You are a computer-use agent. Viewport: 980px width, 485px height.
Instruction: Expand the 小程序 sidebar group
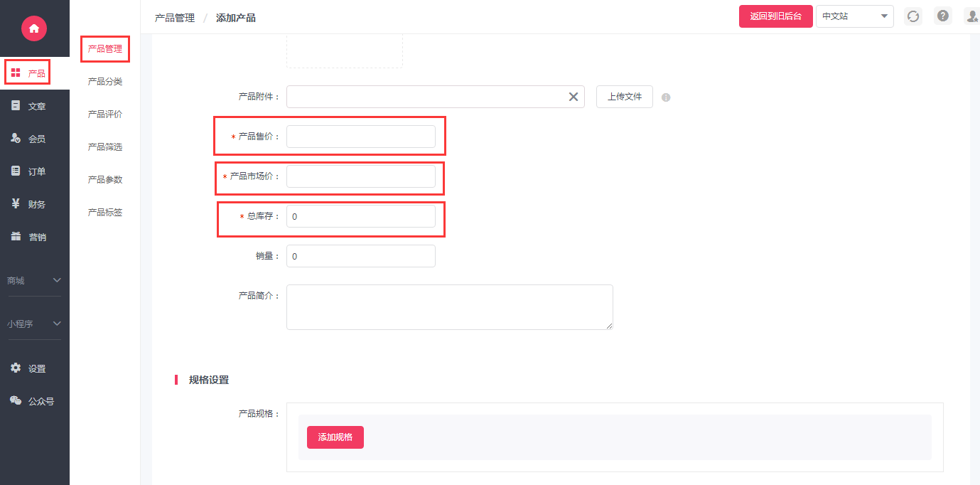[x=34, y=324]
